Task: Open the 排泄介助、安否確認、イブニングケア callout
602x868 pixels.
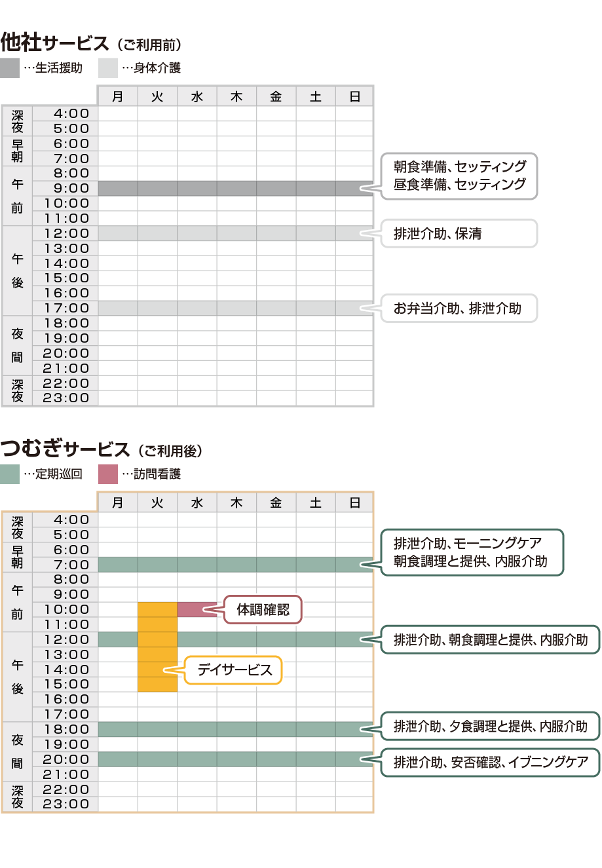Action: (x=490, y=763)
